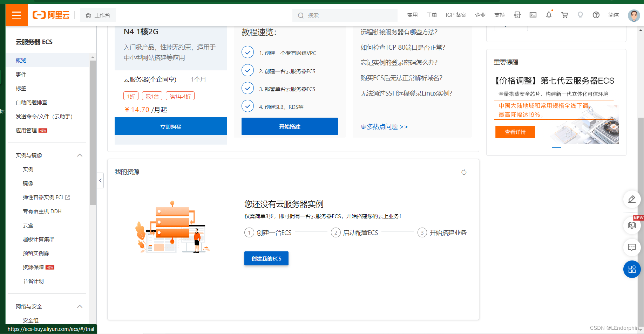Open the shopping cart icon
The height and width of the screenshot is (334, 644).
coord(564,15)
